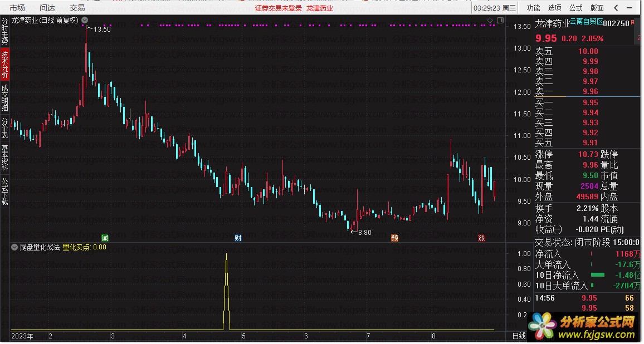Viewport: 644px width, 344px height.
Task: Click the diamond icon above price chart
Action: pyautogui.click(x=490, y=20)
